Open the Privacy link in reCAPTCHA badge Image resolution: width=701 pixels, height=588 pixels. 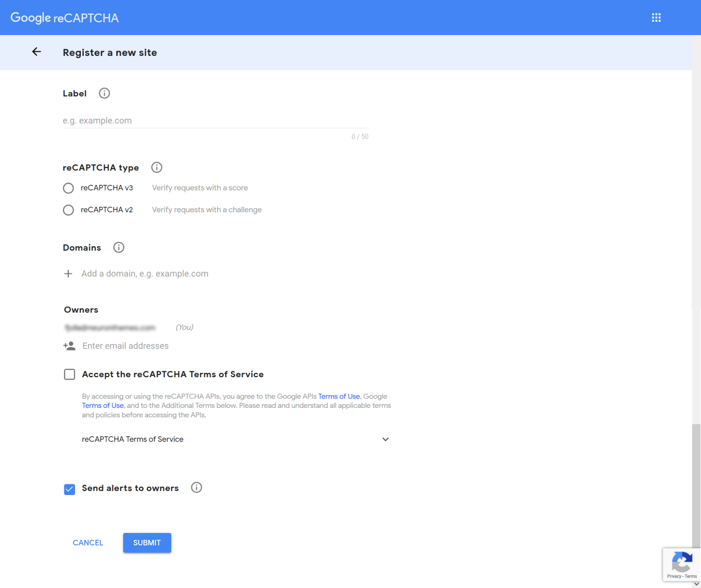pos(674,576)
